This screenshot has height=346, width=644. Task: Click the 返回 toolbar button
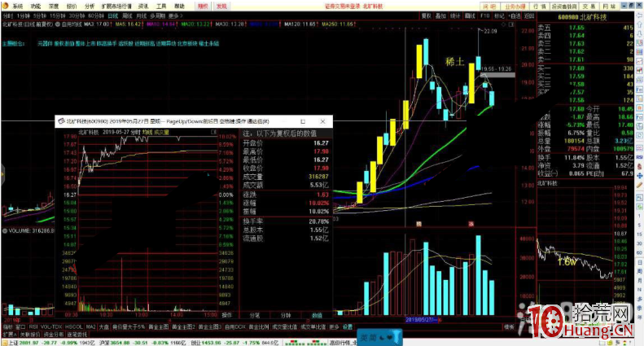(x=529, y=15)
